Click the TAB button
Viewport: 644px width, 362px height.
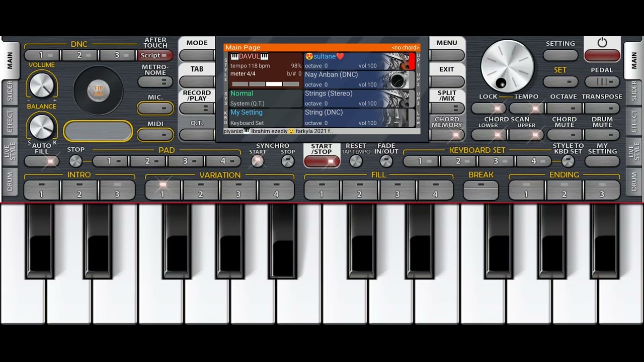(197, 81)
